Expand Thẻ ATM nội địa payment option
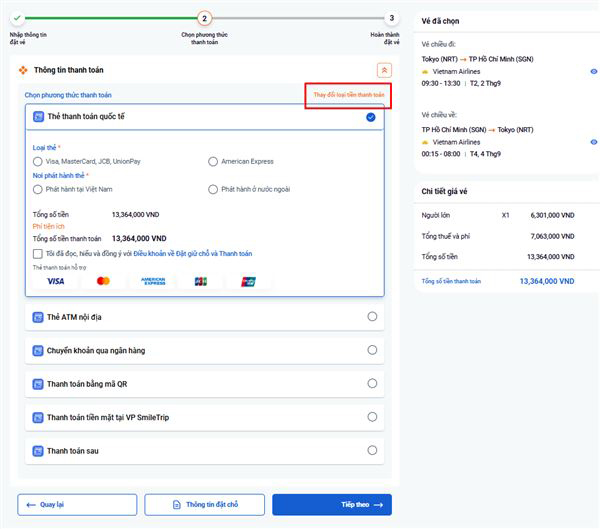 pyautogui.click(x=372, y=317)
